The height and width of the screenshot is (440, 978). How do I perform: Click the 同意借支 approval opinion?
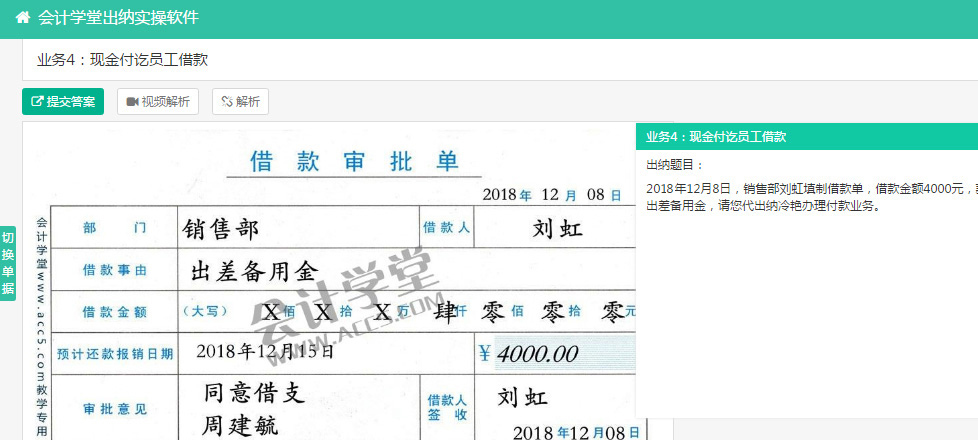(x=254, y=393)
